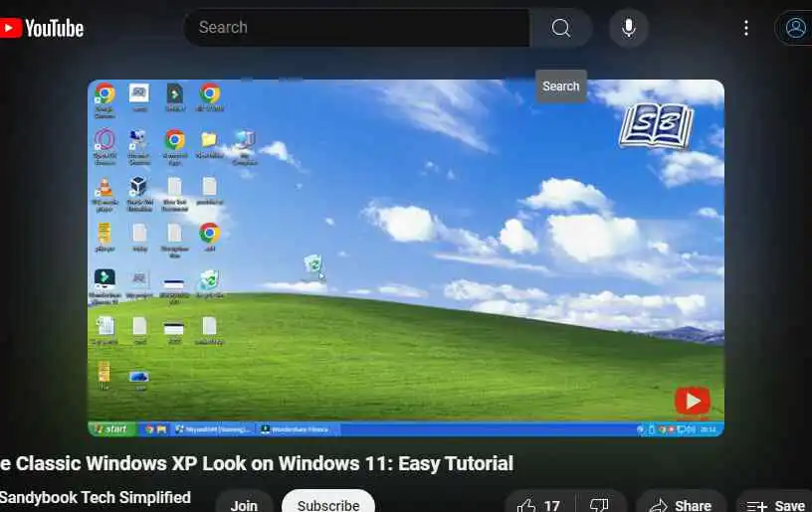Click the magnifying glass search button
812x512 pixels.
[561, 28]
